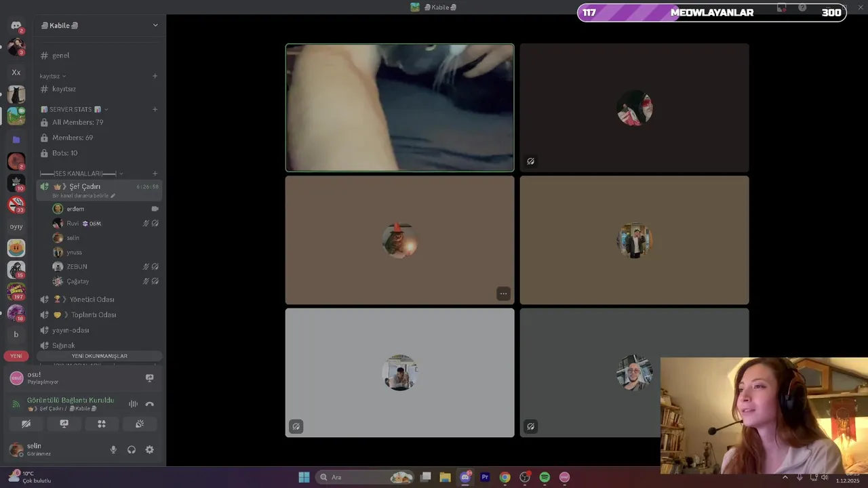Show hidden system tray icons
The image size is (868, 488).
785,477
